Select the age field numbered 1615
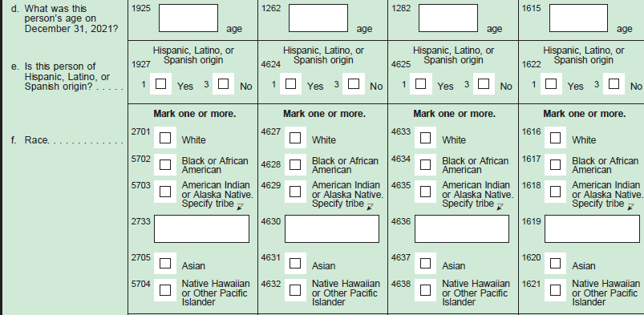 click(x=578, y=18)
